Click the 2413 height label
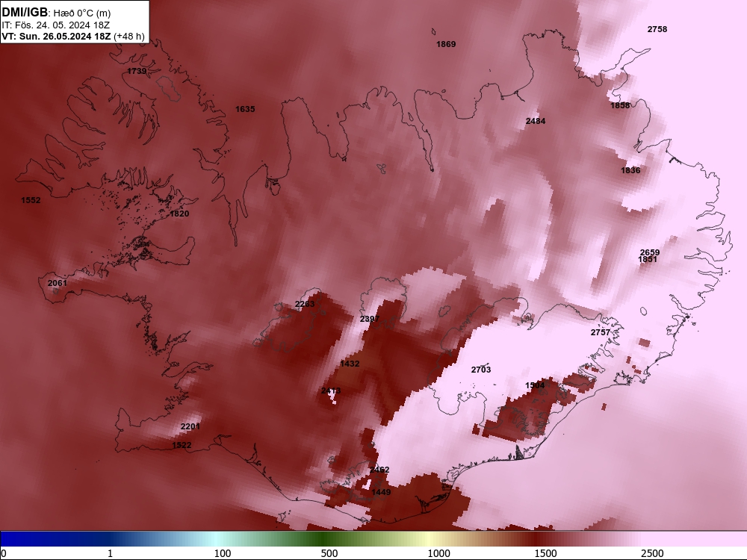 click(x=331, y=391)
